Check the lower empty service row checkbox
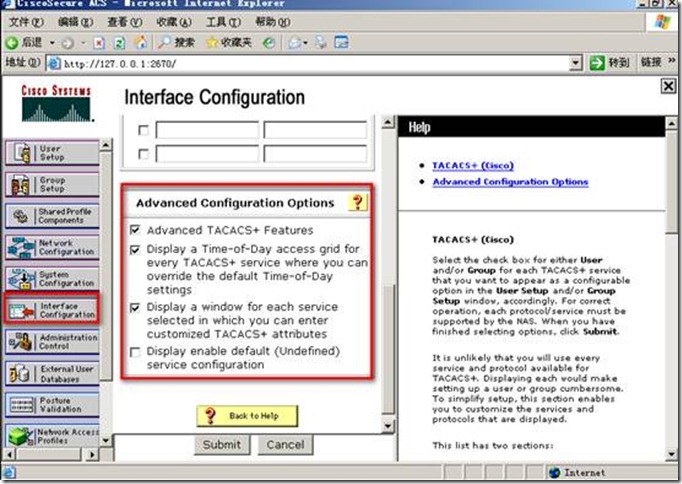The image size is (682, 484). coord(143,154)
